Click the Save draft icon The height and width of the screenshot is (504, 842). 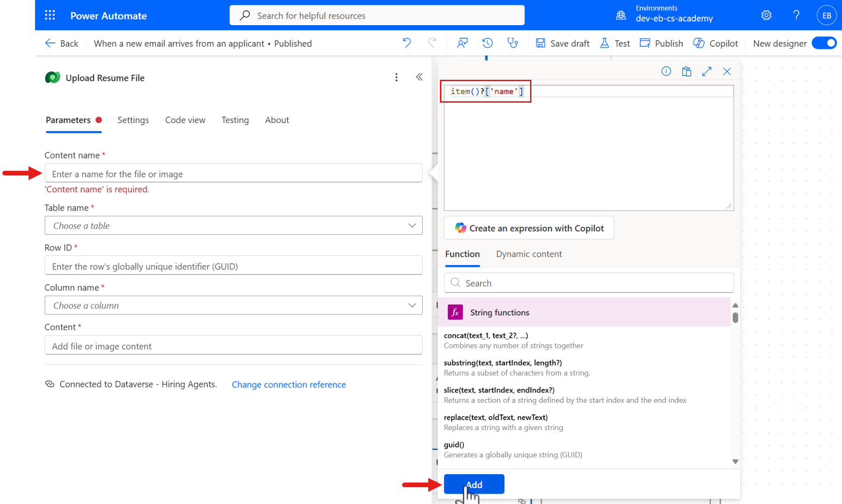point(541,43)
